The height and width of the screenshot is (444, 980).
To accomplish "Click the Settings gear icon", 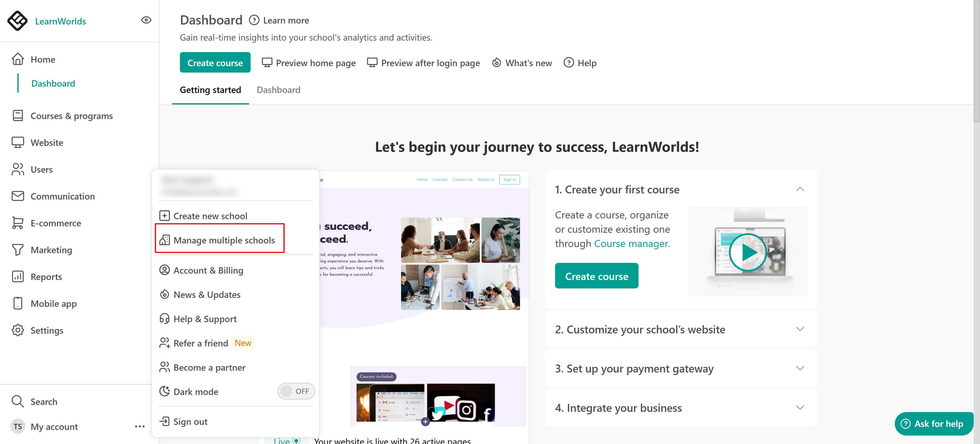I will [x=18, y=330].
